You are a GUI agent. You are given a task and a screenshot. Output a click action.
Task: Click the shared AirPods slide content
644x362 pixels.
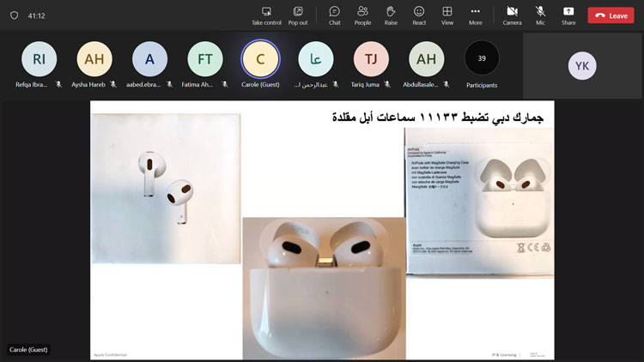(322, 230)
